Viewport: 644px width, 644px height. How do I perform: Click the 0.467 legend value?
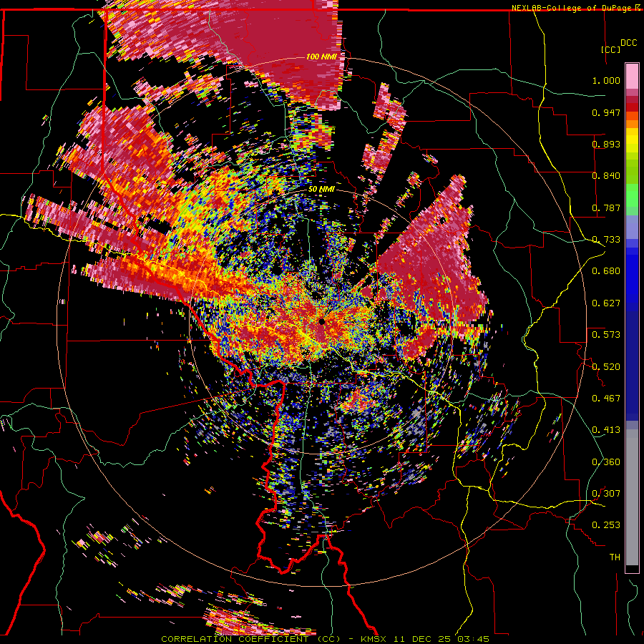(x=606, y=399)
